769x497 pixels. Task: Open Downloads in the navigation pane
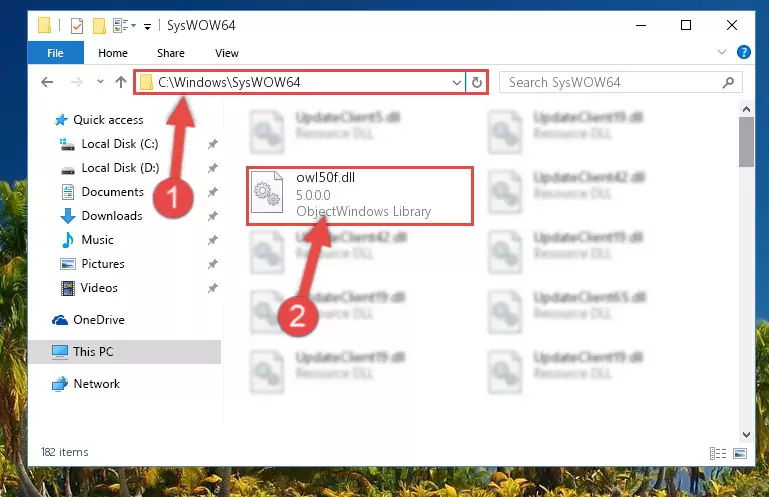coord(112,216)
